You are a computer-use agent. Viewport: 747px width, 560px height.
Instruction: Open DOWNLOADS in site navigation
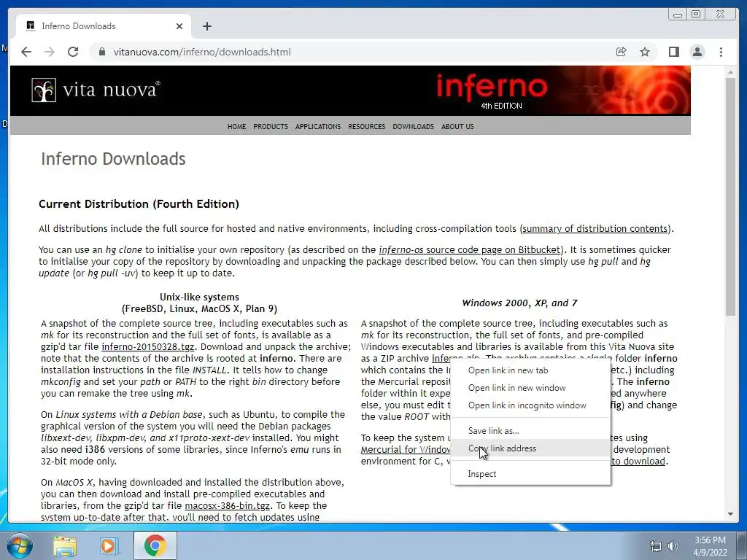(413, 127)
